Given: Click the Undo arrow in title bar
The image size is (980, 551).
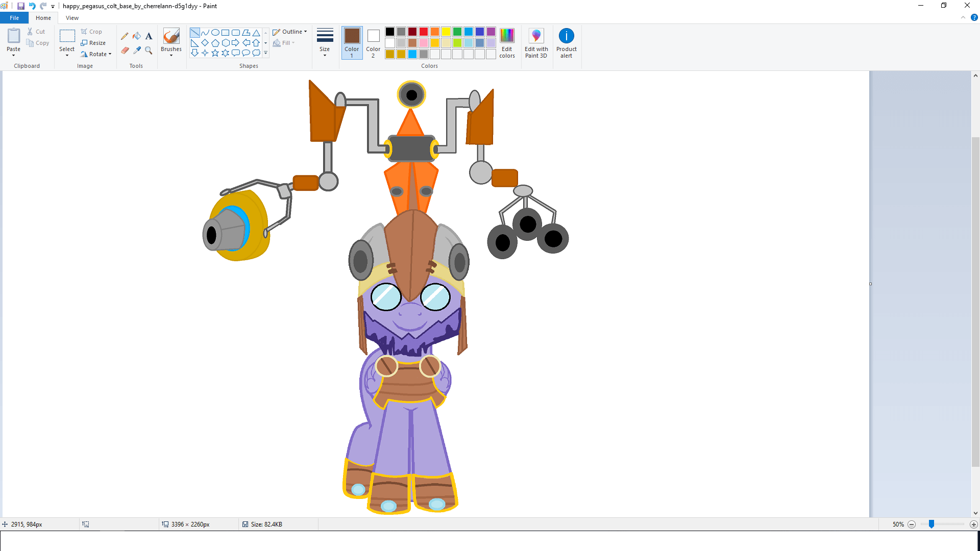Looking at the screenshot, I should point(32,6).
